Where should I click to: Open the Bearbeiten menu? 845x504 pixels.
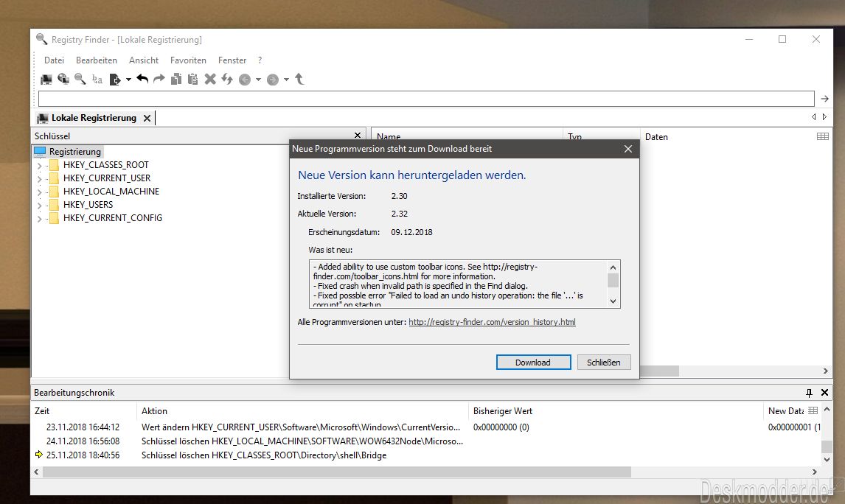97,60
